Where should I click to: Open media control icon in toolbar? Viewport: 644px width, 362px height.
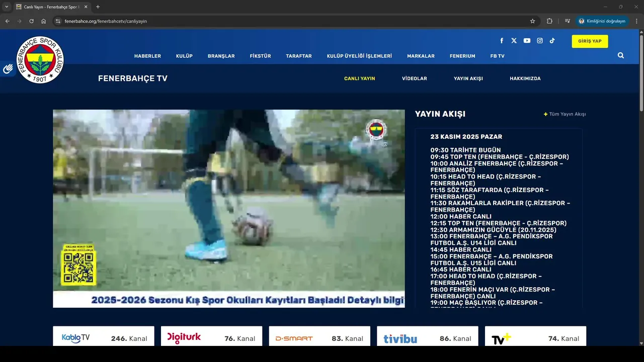[x=567, y=21]
